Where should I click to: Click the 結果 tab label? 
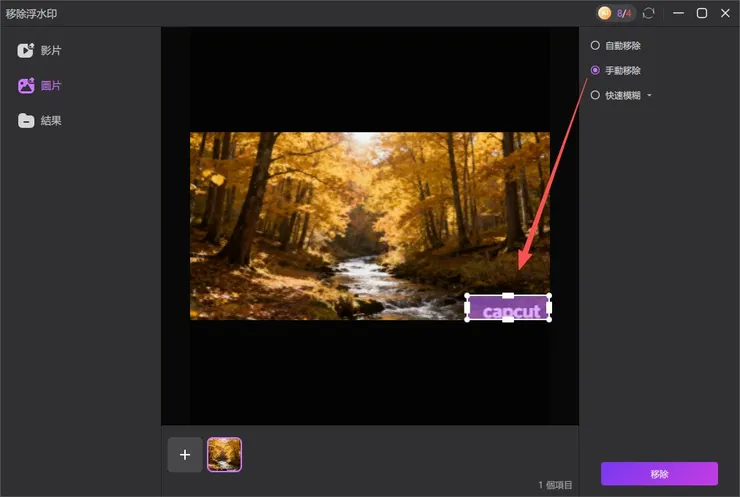(x=51, y=121)
